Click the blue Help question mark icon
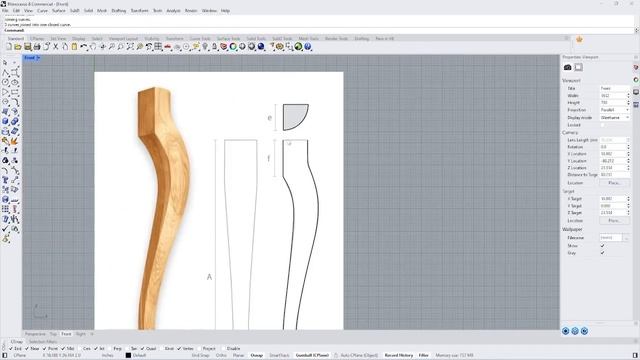Screen dimensions: 640x360 click(308, 47)
